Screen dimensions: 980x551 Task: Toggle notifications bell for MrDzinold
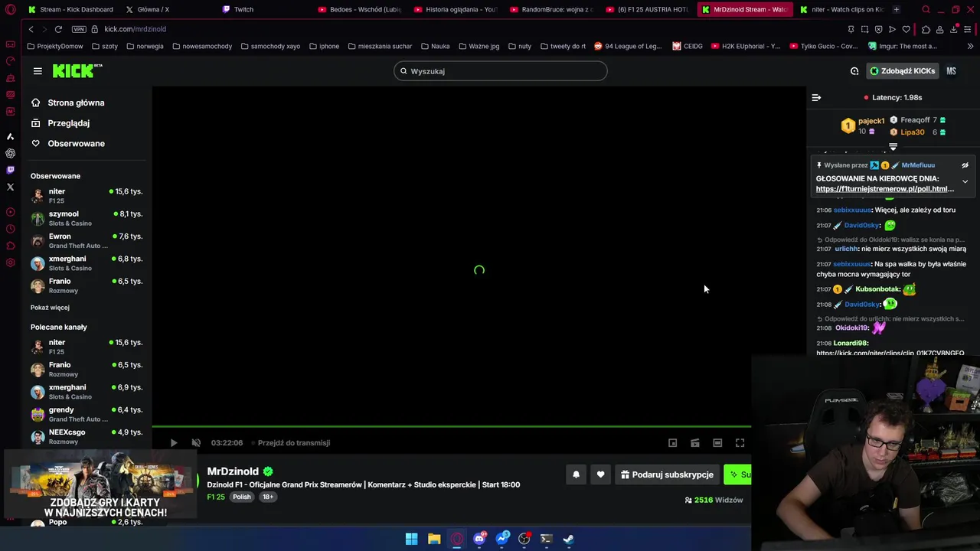click(x=576, y=474)
